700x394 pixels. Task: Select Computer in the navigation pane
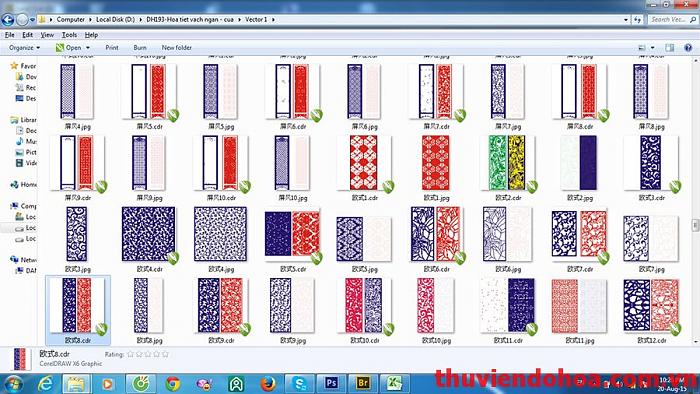[x=23, y=206]
